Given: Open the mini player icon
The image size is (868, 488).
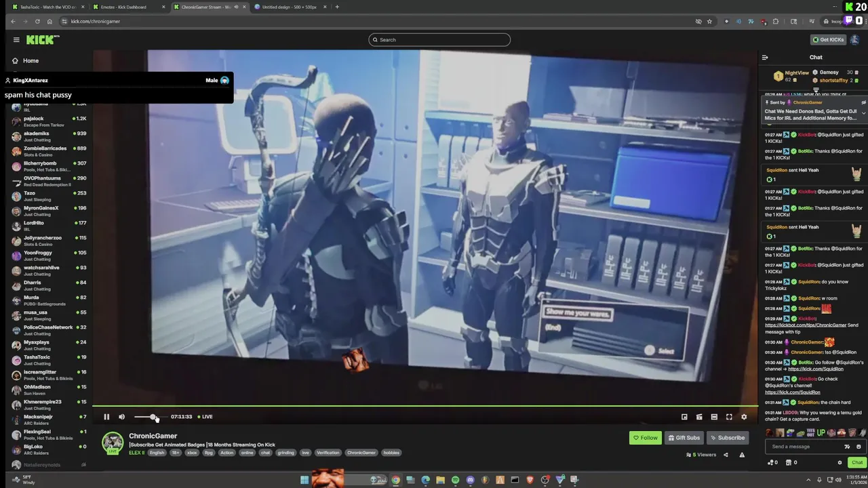Looking at the screenshot, I should click(684, 417).
